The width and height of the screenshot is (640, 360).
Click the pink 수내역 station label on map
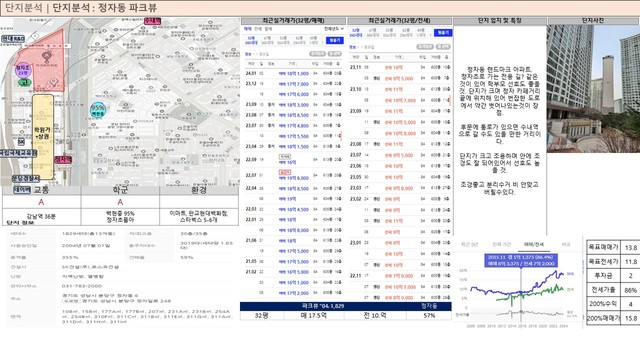click(153, 20)
